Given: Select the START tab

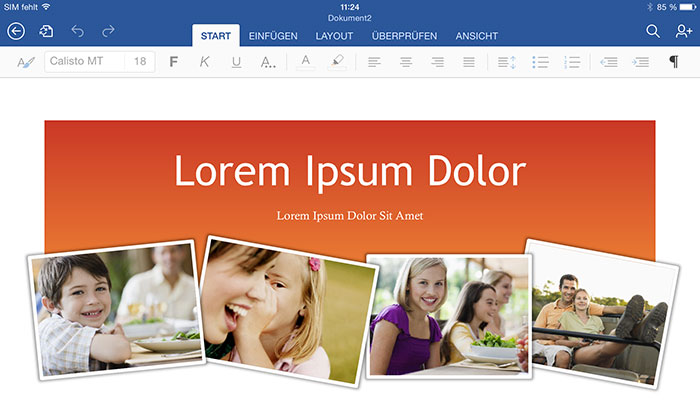Looking at the screenshot, I should [x=216, y=36].
